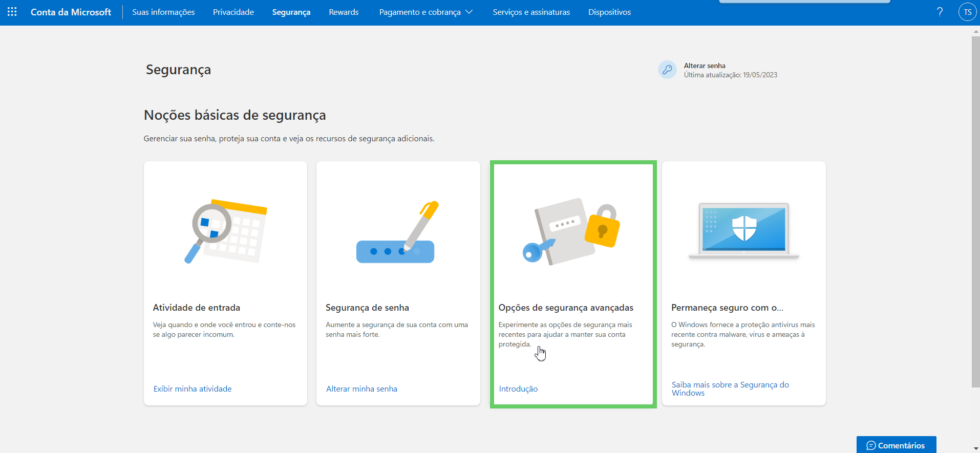Click the Última atualização date text

730,75
